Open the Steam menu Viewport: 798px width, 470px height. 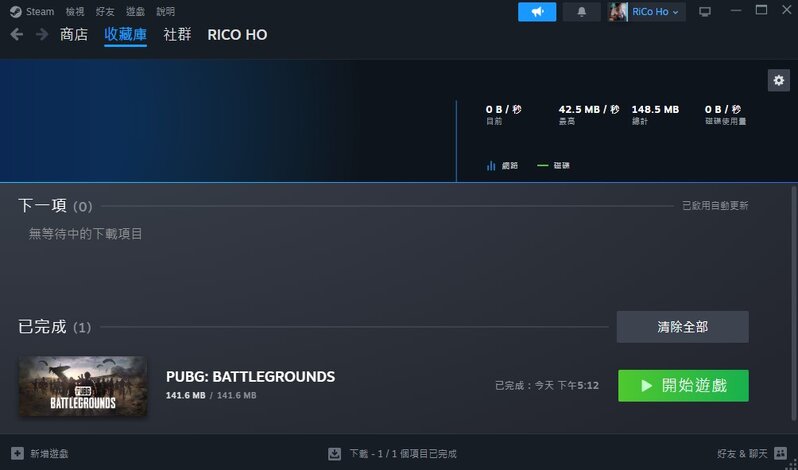(32, 11)
